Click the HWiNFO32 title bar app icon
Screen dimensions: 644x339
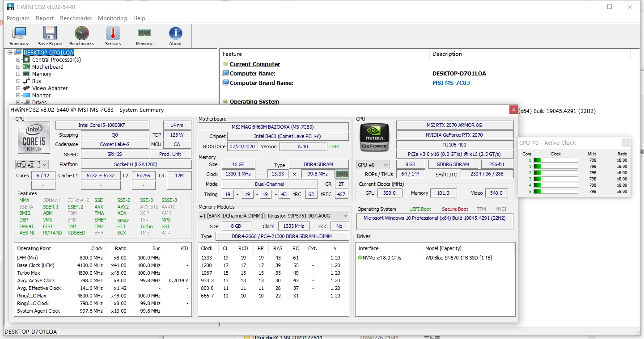10,7
